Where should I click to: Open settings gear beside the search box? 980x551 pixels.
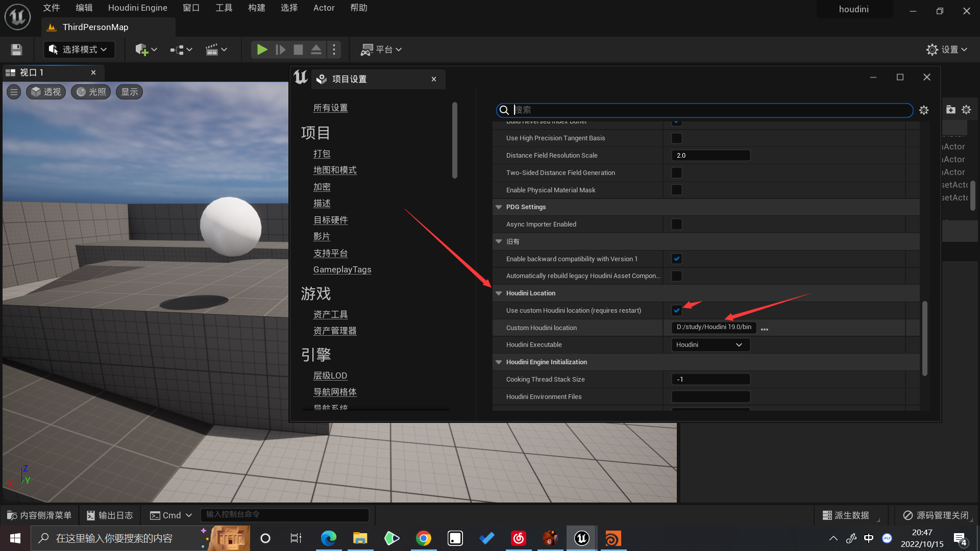coord(924,110)
